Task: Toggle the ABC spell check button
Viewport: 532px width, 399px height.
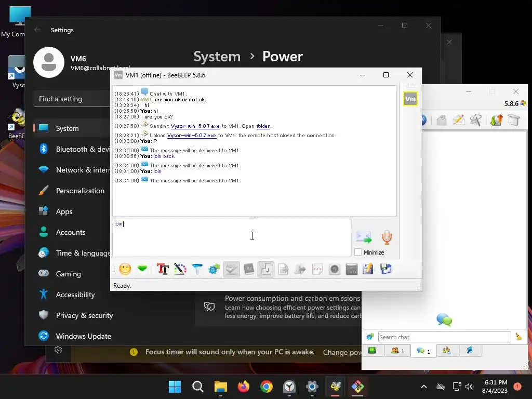Action: point(232,269)
